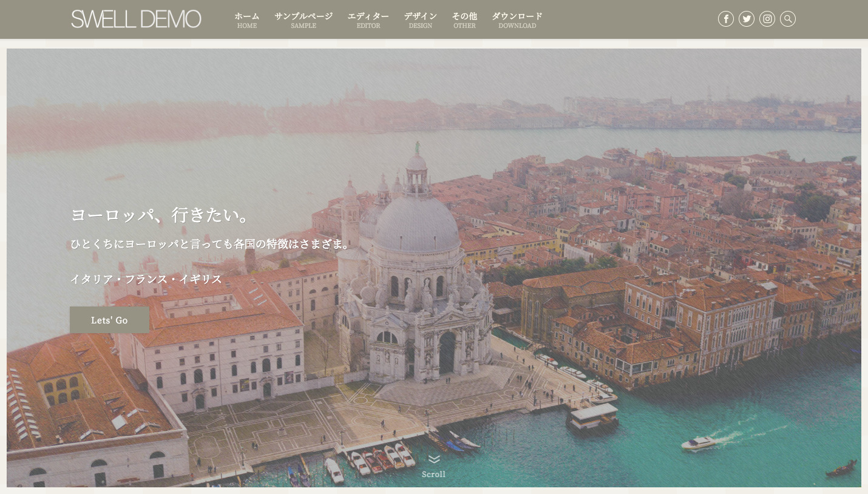Open the エディター EDITOR menu item

pos(368,20)
